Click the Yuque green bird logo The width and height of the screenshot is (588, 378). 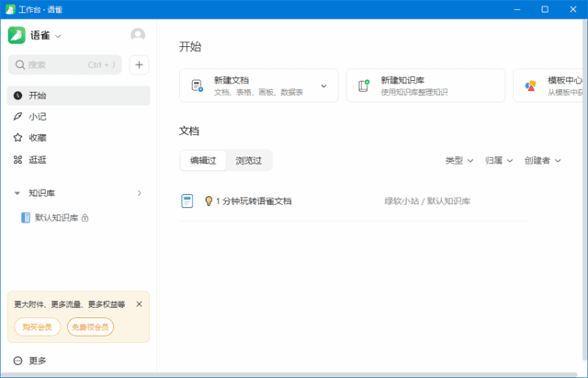tap(17, 35)
